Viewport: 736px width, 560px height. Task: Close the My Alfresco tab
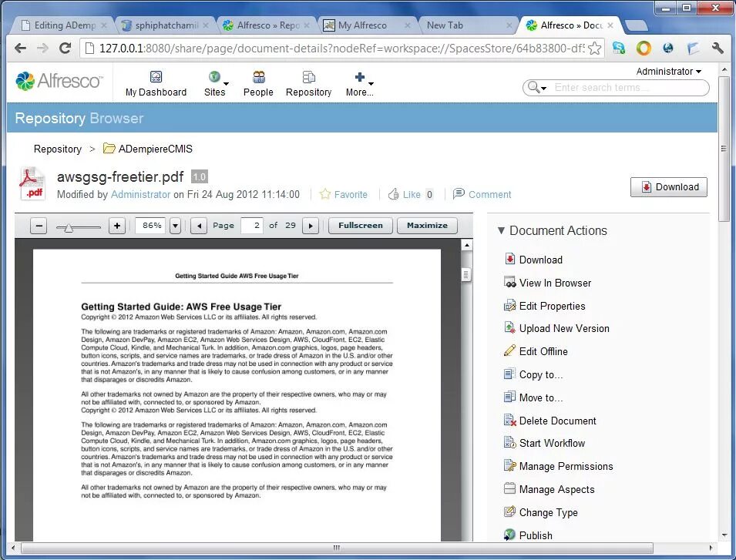408,25
